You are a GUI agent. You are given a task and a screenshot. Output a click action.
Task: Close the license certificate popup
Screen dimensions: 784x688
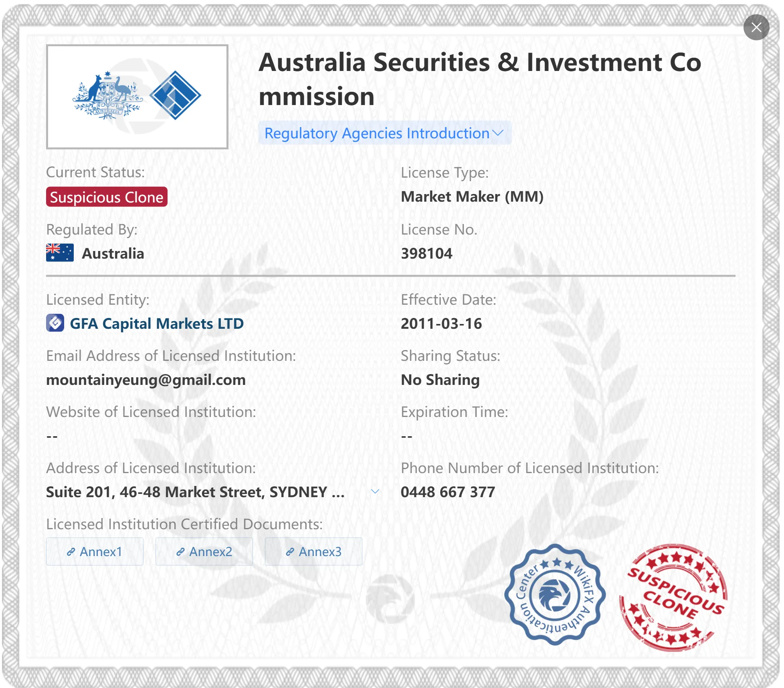(x=756, y=27)
